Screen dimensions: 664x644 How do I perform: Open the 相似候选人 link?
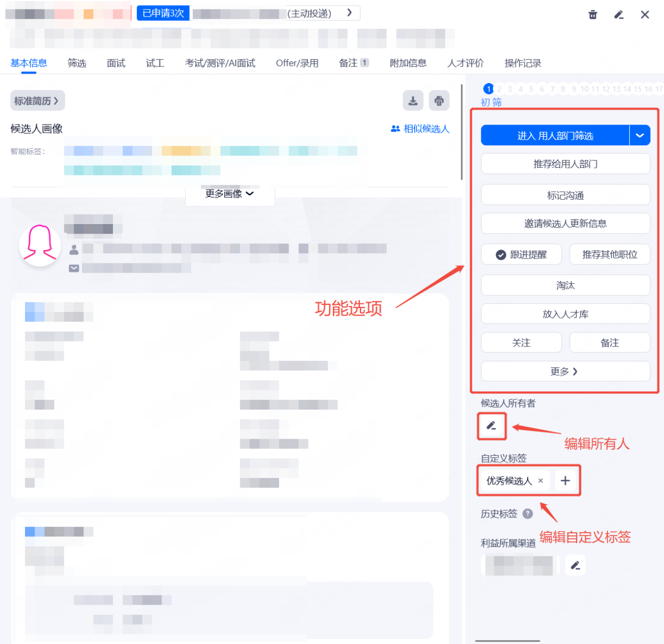point(421,129)
